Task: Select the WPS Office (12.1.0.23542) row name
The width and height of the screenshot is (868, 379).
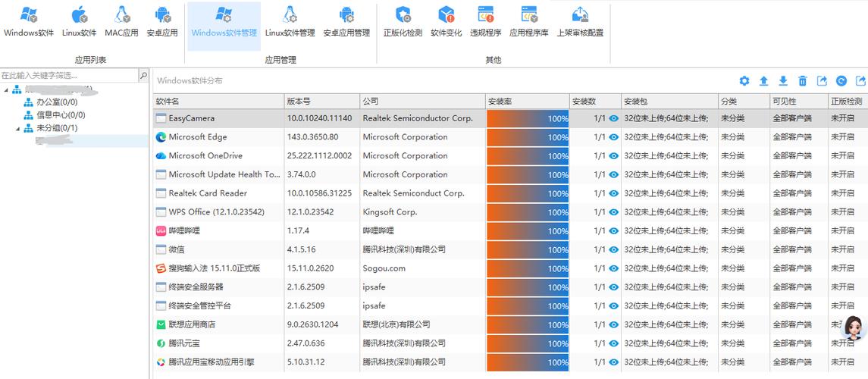Action: [x=217, y=212]
